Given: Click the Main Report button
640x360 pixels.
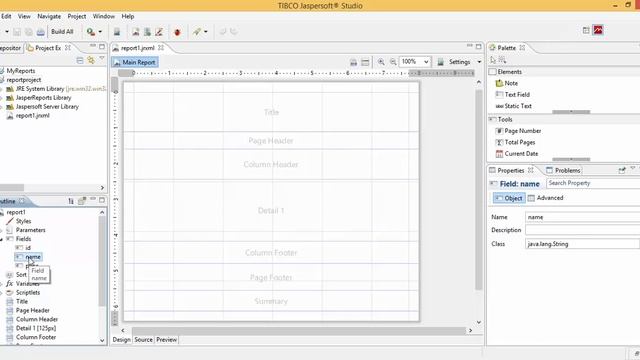Looking at the screenshot, I should 135,62.
